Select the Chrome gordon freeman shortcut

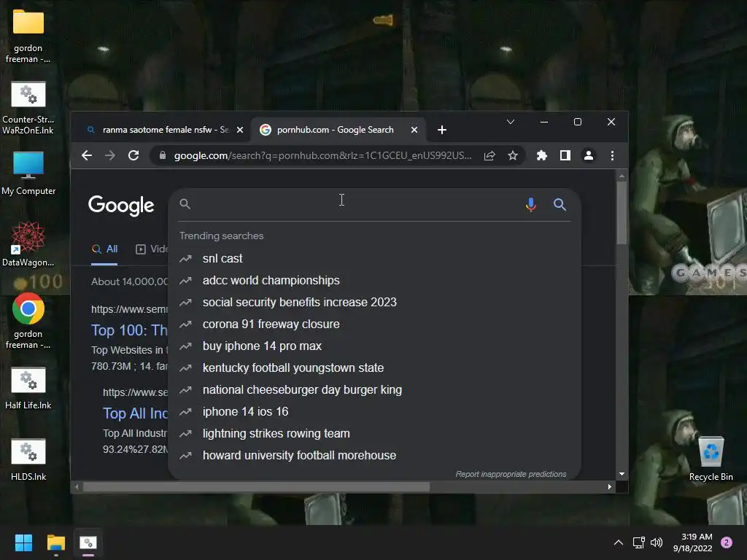click(x=28, y=322)
